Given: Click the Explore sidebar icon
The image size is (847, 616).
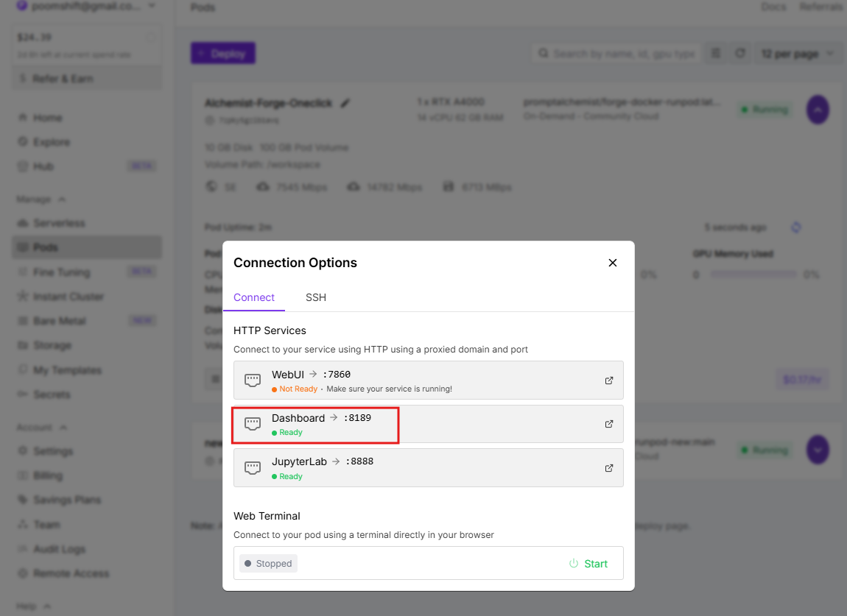Looking at the screenshot, I should (23, 142).
